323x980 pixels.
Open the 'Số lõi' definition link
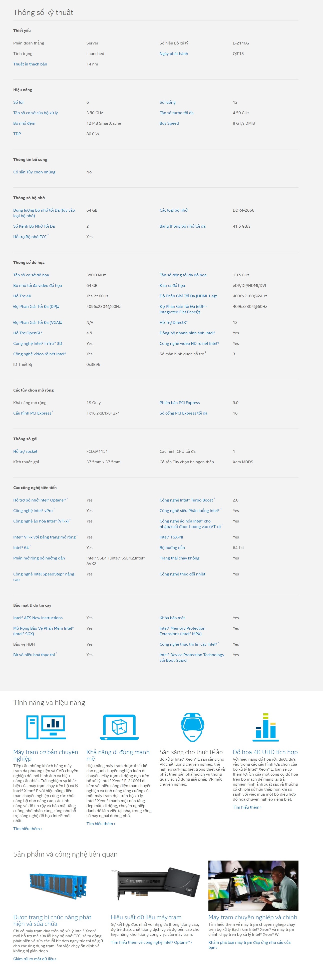point(18,102)
